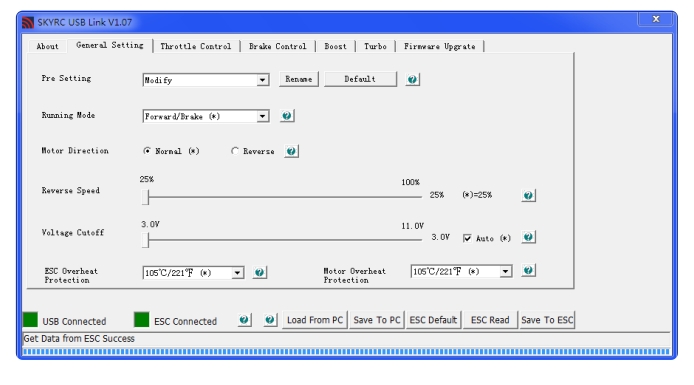Click the SKYRC logo in title bar
The width and height of the screenshot is (694, 385).
[28, 22]
